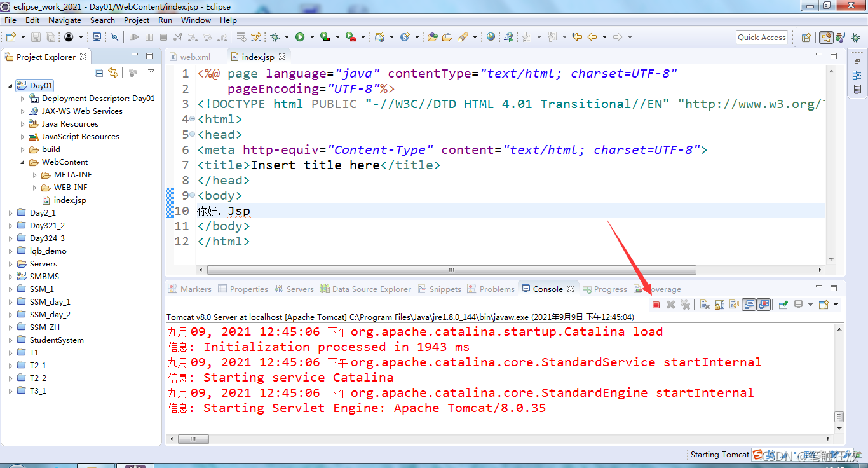Clear the Console output
This screenshot has height=468, width=868.
coord(705,305)
